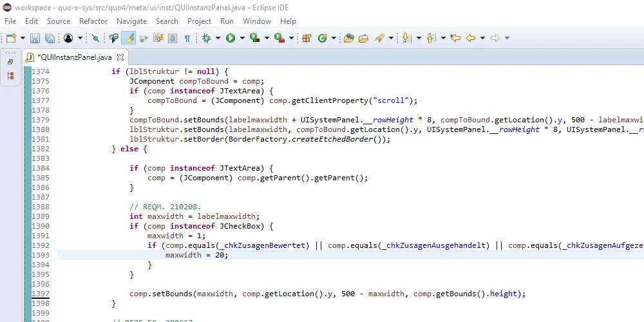This screenshot has height=322, width=644.
Task: Open dropdown next to user profile icon
Action: pos(80,38)
